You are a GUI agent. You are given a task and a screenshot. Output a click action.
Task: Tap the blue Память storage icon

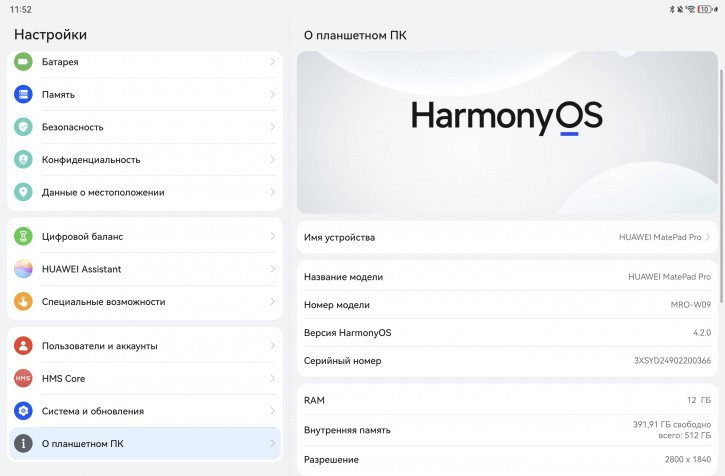tap(23, 94)
